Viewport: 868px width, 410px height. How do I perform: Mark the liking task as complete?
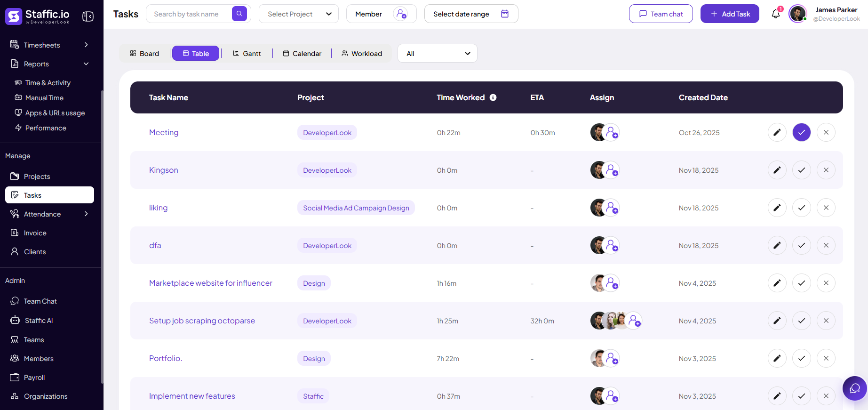click(x=802, y=208)
